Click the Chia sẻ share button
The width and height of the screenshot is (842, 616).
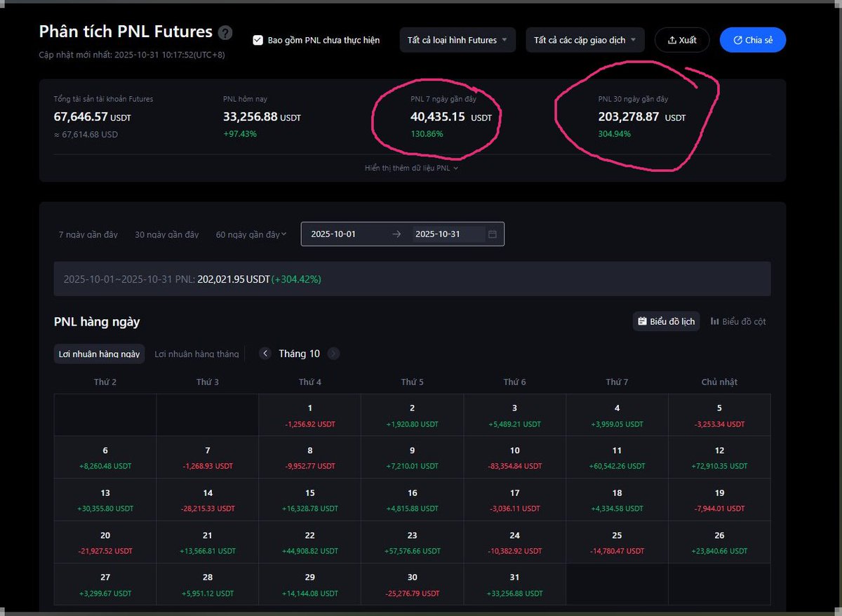pos(753,40)
